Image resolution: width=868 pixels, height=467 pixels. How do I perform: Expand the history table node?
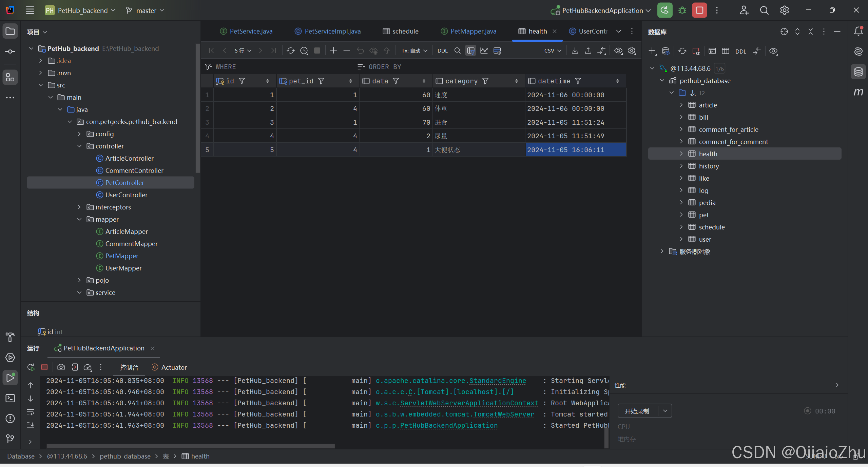681,166
